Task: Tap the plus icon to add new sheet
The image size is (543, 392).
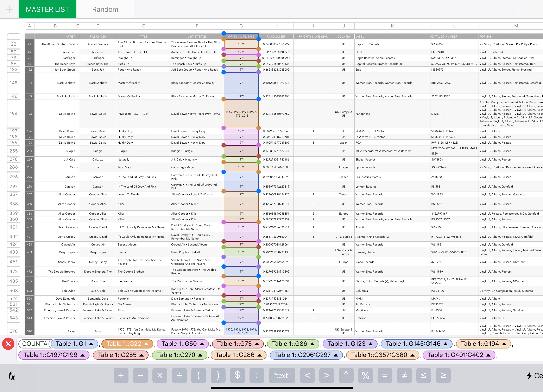Action: tap(9, 9)
